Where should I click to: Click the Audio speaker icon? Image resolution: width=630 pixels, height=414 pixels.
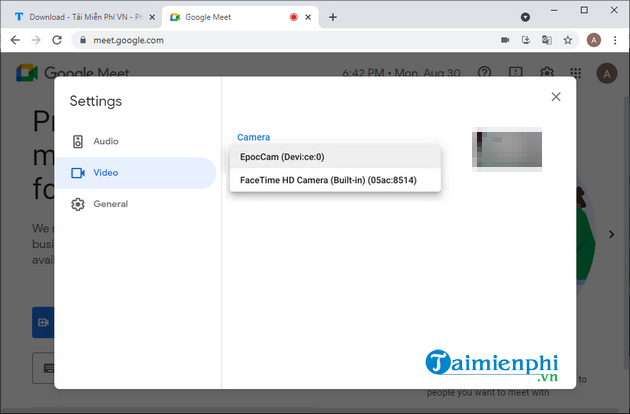point(78,141)
